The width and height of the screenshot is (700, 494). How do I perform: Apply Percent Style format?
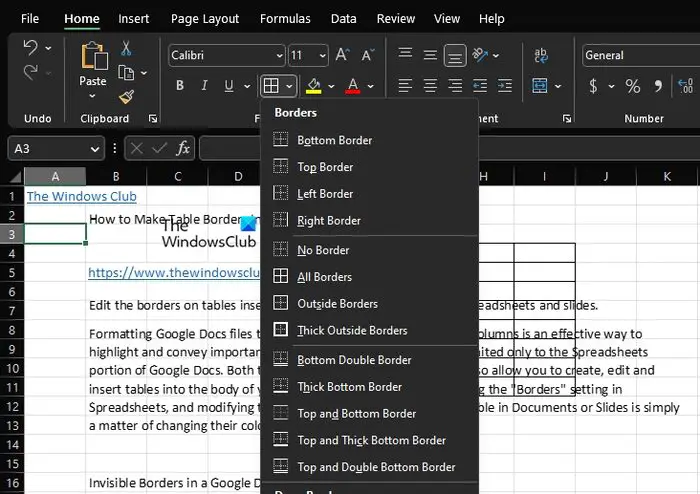pos(633,86)
